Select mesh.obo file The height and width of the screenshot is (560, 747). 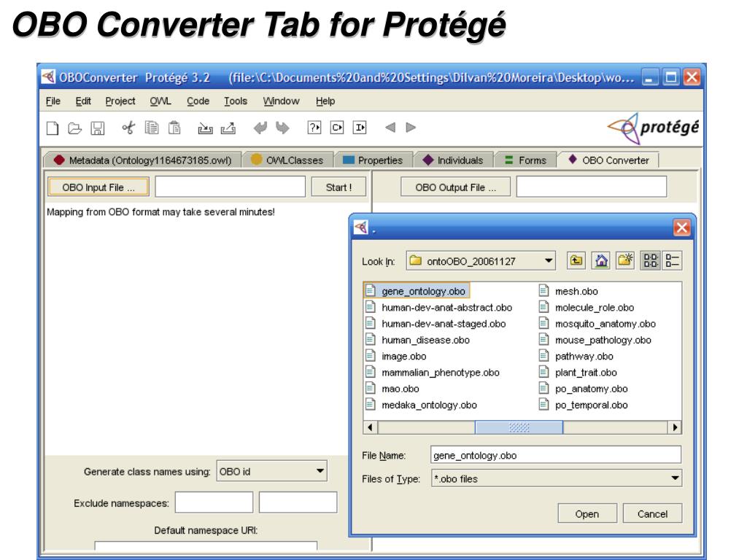coord(568,291)
